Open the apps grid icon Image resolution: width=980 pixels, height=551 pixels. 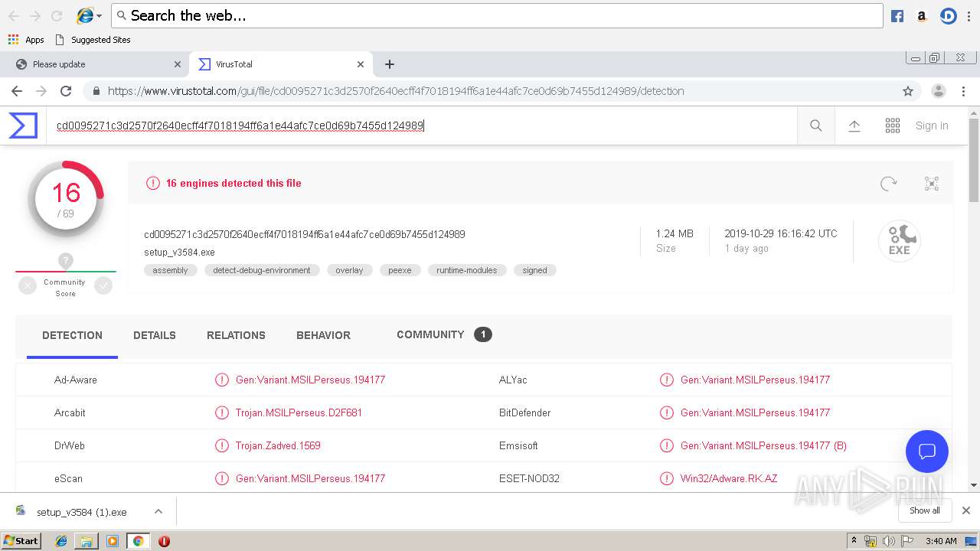point(893,126)
